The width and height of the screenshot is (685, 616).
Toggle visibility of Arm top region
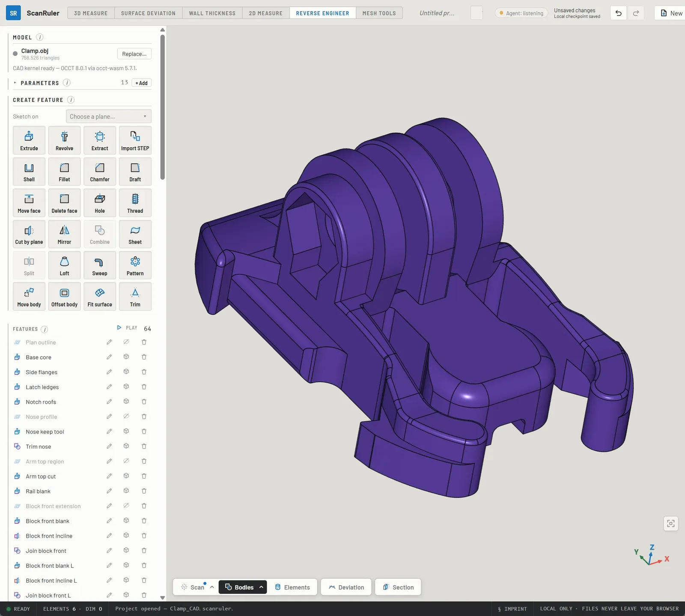pyautogui.click(x=126, y=461)
